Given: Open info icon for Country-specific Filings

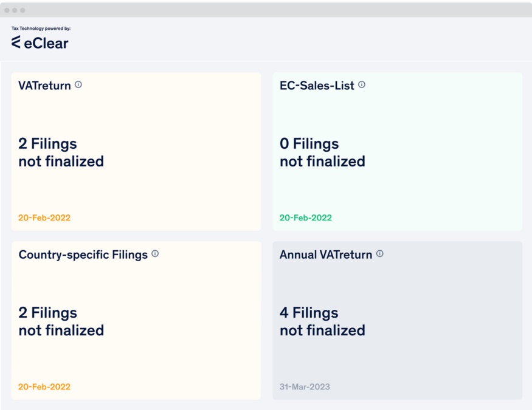Looking at the screenshot, I should [155, 253].
